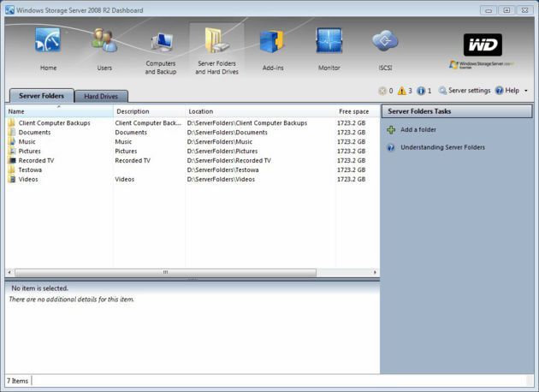Click the WD logo

[483, 45]
